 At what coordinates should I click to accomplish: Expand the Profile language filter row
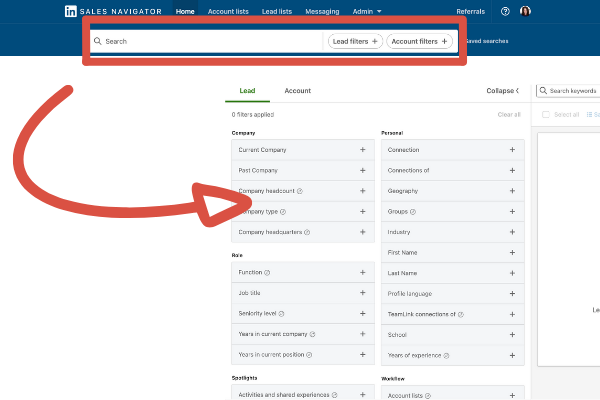453,294
